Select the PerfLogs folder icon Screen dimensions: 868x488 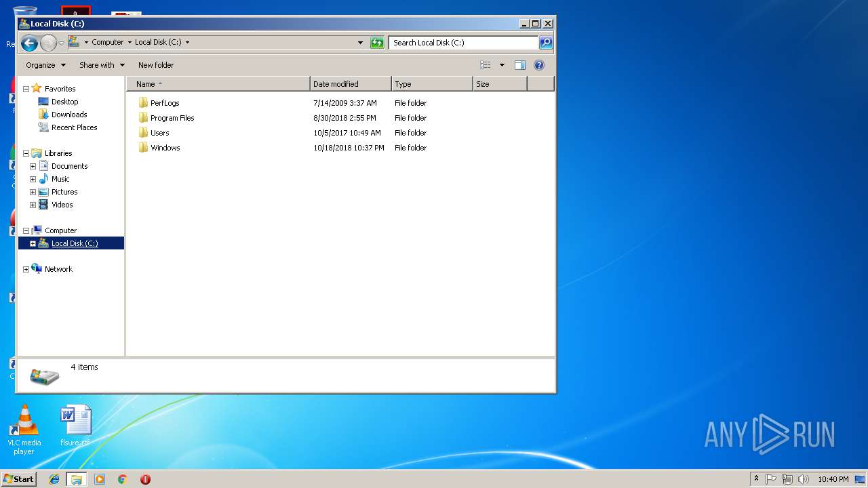143,103
